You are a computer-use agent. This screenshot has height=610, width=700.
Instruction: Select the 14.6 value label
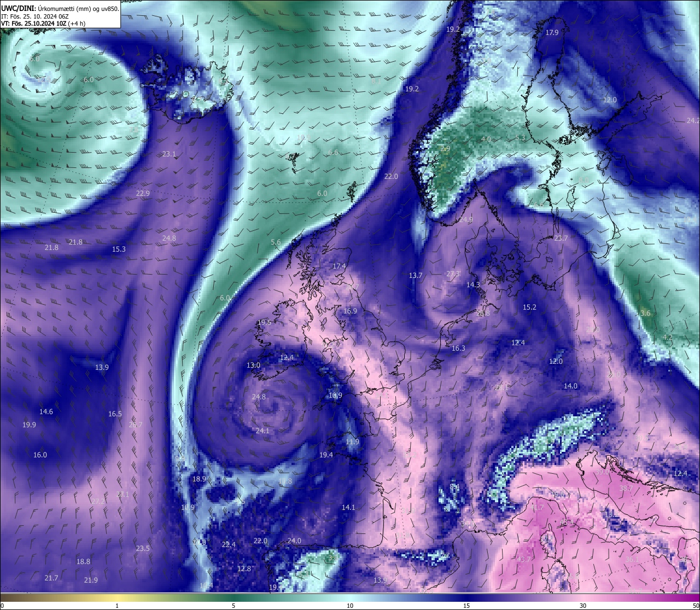(x=46, y=411)
